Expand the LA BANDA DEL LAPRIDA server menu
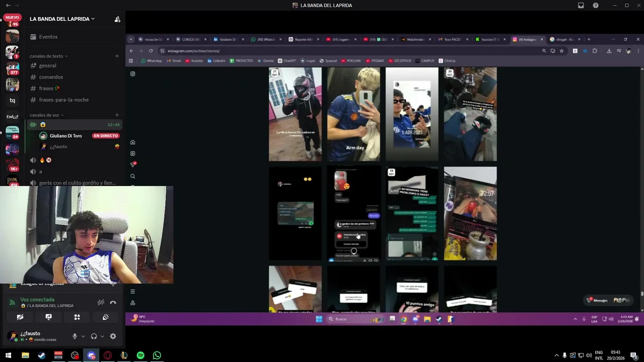Viewport: 644px width, 362px height. tap(62, 19)
